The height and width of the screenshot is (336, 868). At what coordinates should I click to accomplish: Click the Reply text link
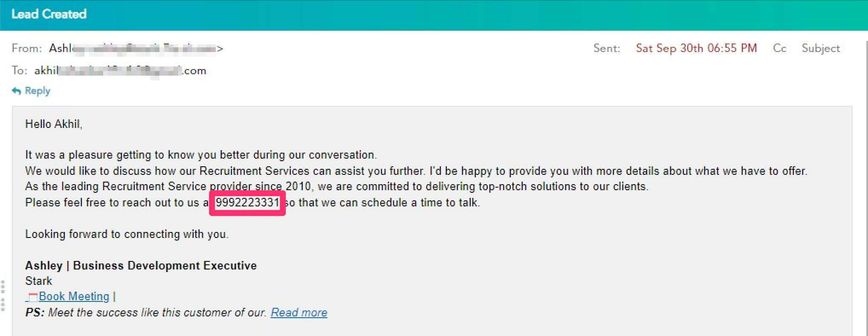pyautogui.click(x=38, y=91)
